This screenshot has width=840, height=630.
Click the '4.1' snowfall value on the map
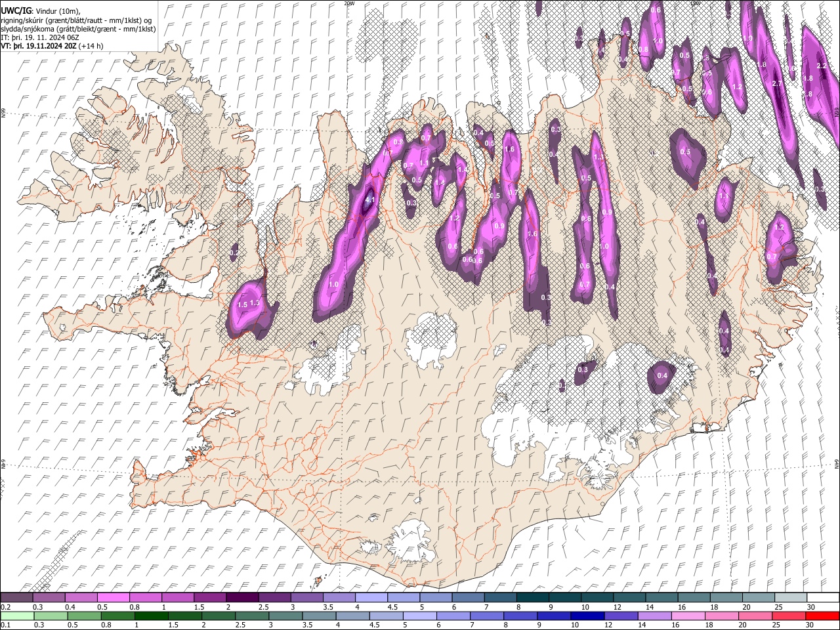(369, 201)
